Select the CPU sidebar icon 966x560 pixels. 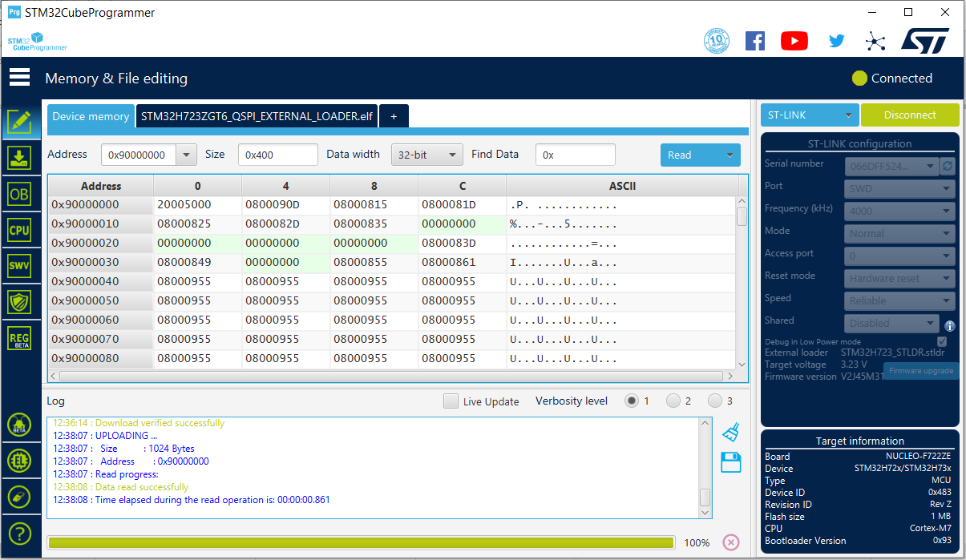(x=18, y=230)
